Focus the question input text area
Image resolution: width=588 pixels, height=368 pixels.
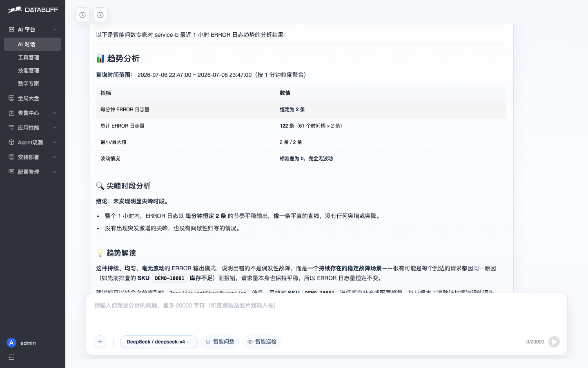pyautogui.click(x=327, y=312)
